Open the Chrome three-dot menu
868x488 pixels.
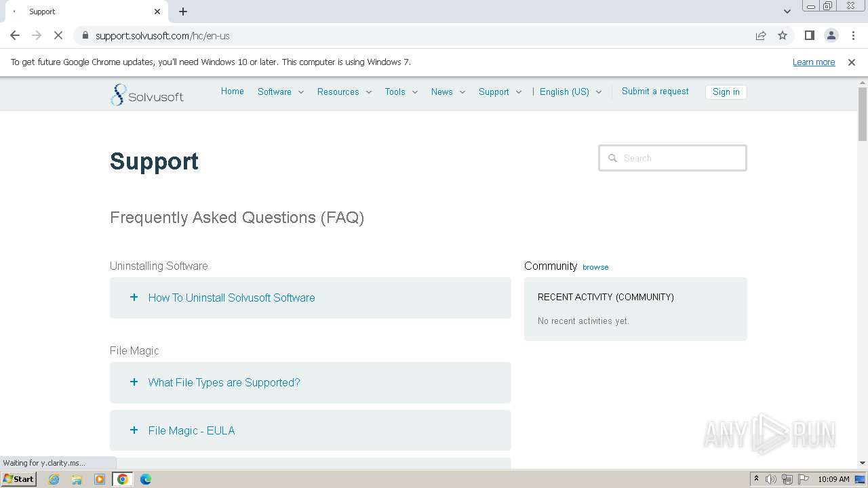point(853,35)
